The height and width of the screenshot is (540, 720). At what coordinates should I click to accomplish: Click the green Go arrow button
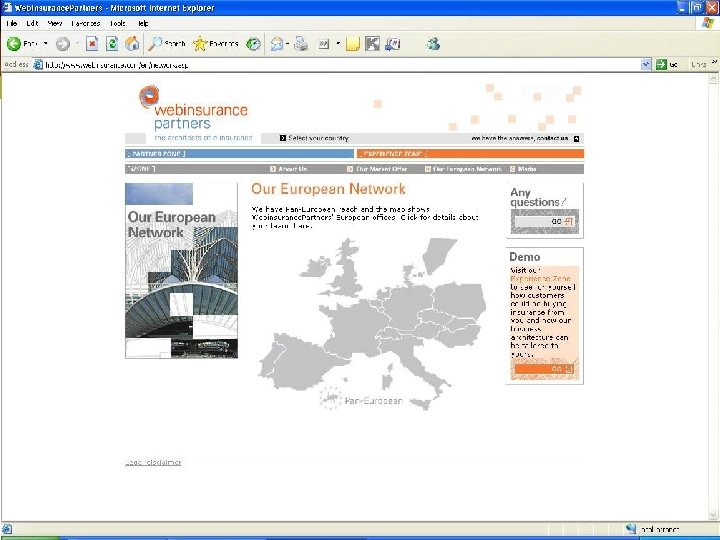[x=661, y=64]
